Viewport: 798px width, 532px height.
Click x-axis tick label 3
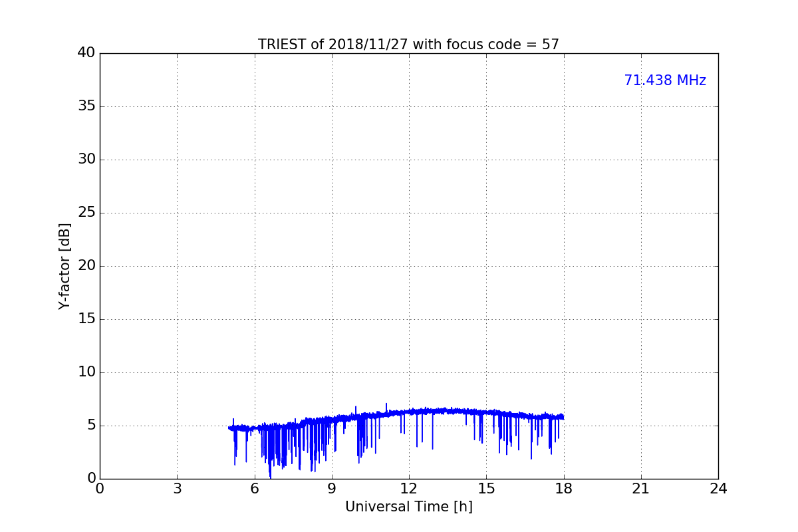point(177,489)
